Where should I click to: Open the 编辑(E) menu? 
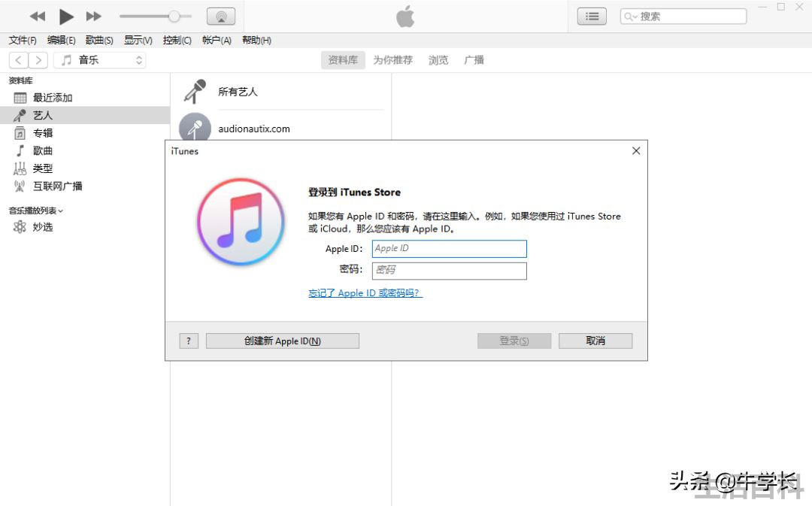click(x=61, y=41)
